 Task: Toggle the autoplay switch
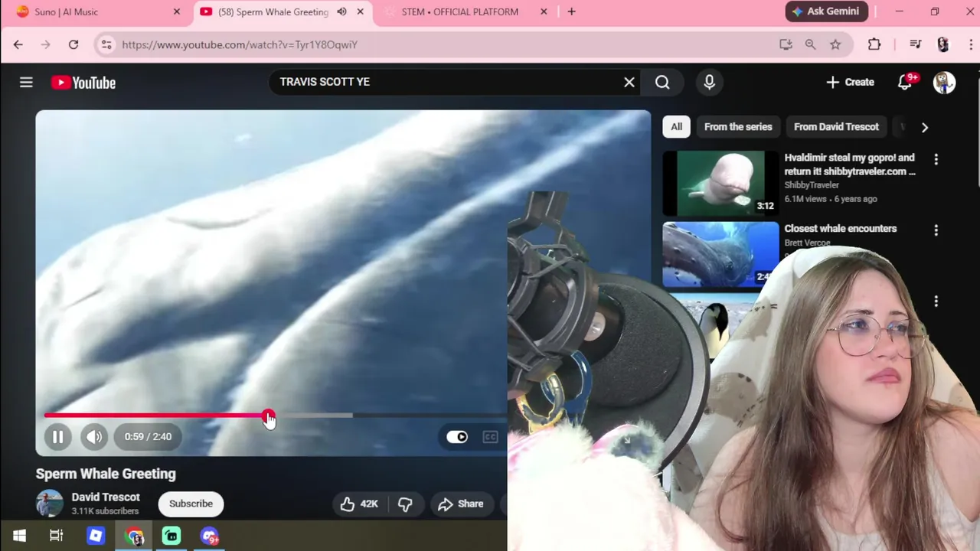[457, 436]
